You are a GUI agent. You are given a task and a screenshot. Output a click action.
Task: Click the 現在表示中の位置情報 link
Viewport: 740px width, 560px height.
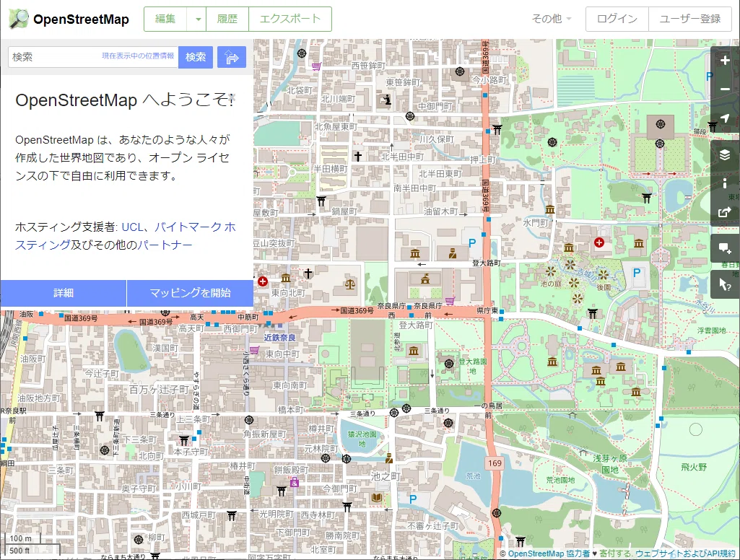[138, 56]
